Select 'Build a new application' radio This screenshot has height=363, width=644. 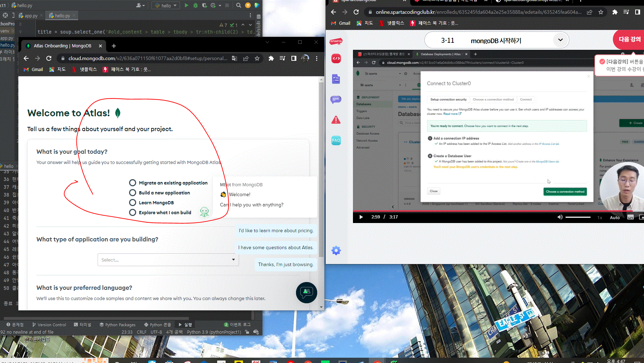point(133,193)
